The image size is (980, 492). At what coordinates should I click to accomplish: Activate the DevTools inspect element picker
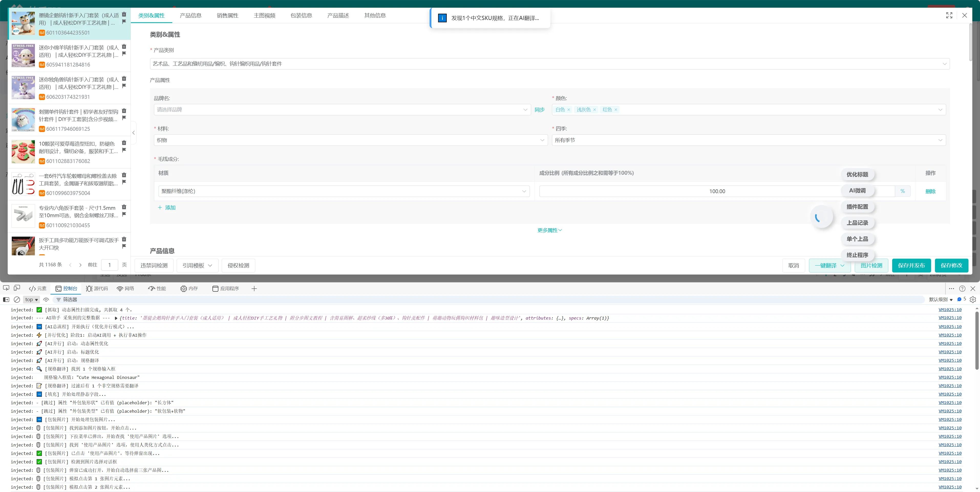6,288
